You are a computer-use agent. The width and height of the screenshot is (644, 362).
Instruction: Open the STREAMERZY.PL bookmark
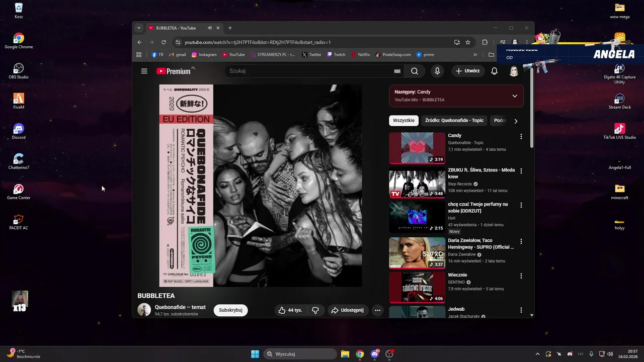coord(272,54)
